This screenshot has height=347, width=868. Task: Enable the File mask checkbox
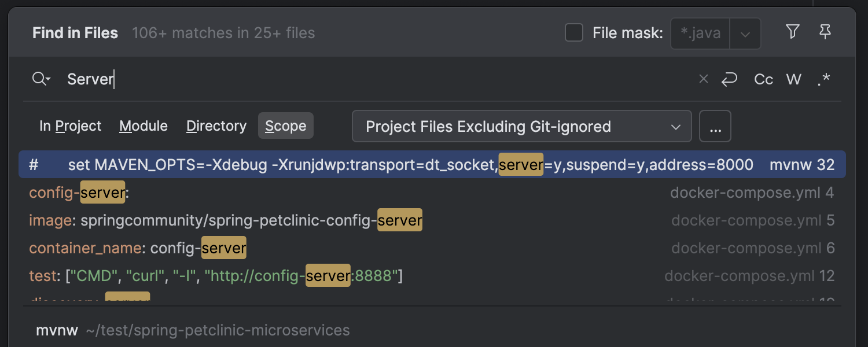pyautogui.click(x=573, y=33)
